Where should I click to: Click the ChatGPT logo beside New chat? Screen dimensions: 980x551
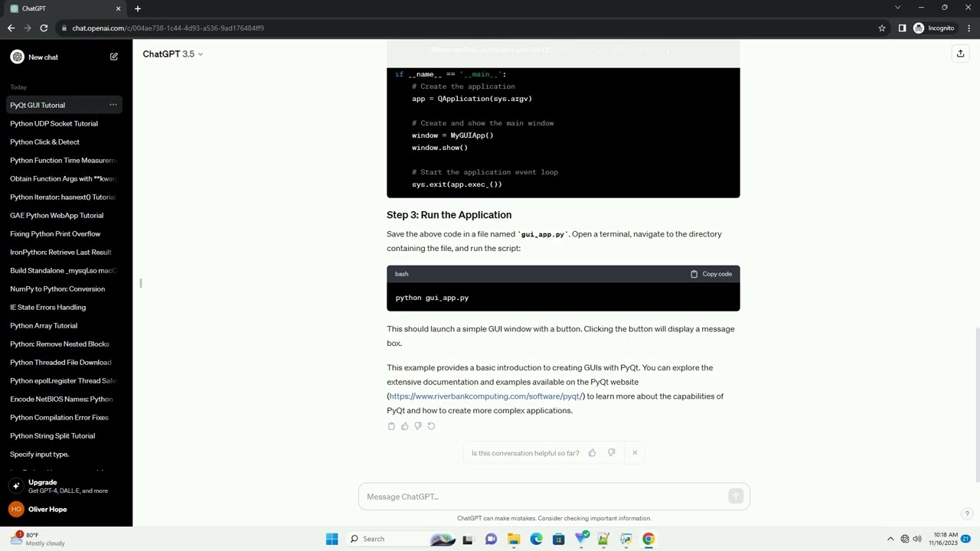[x=18, y=57]
